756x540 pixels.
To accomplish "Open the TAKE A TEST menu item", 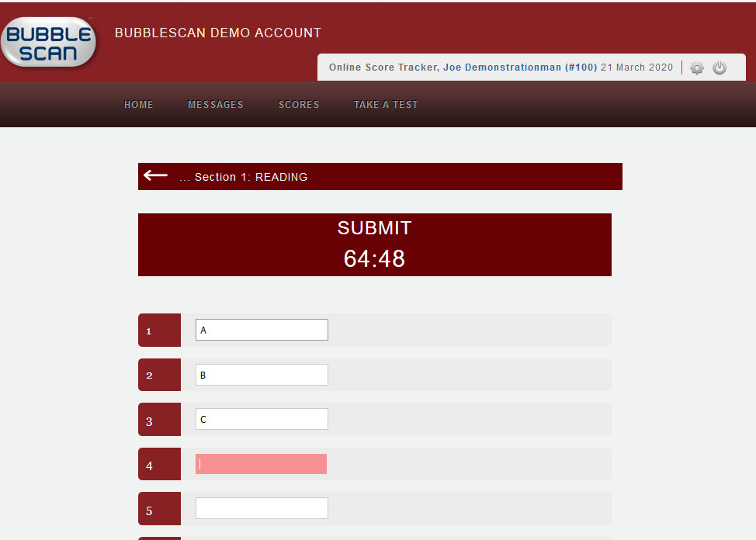I will [386, 105].
